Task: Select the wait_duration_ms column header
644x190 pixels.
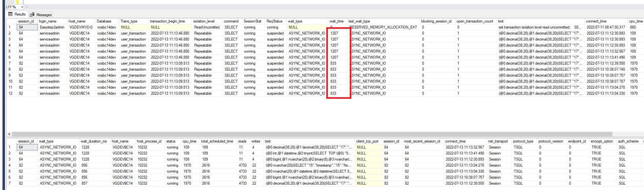Action: pyautogui.click(x=94, y=141)
